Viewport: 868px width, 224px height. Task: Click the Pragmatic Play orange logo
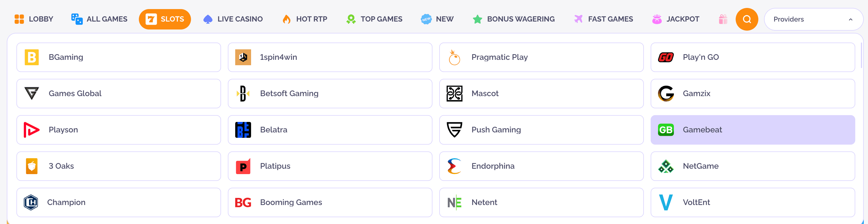(x=454, y=57)
